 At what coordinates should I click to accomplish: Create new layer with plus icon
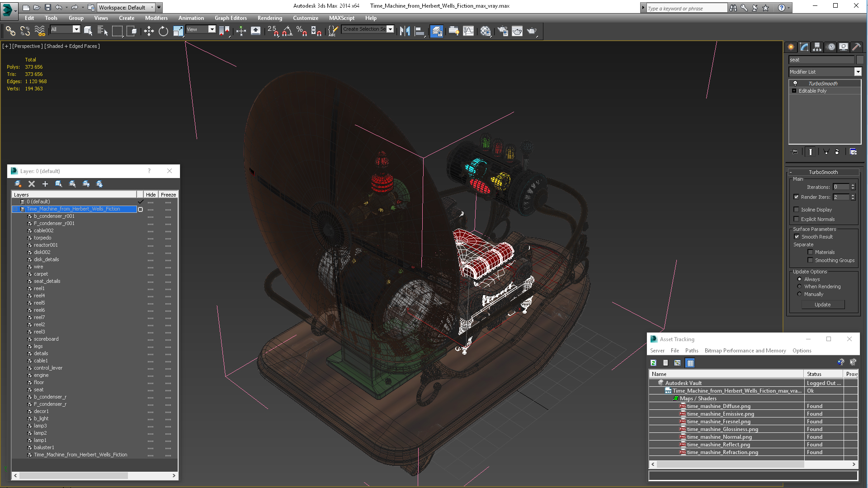45,184
